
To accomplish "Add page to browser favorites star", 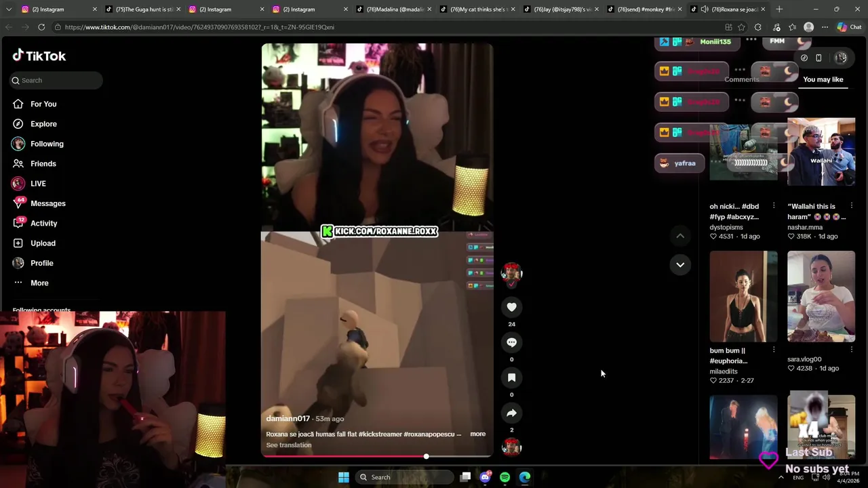I will [741, 27].
